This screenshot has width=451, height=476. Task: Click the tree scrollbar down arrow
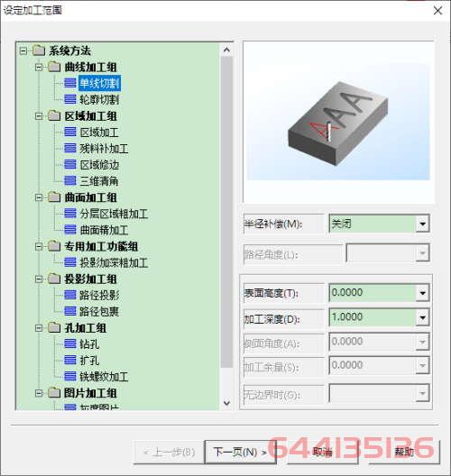click(226, 403)
